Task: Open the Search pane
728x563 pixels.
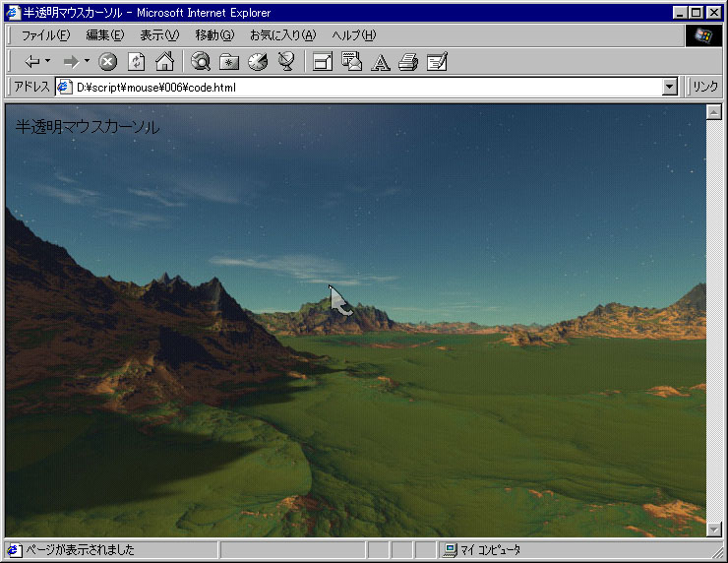Action: click(x=201, y=62)
